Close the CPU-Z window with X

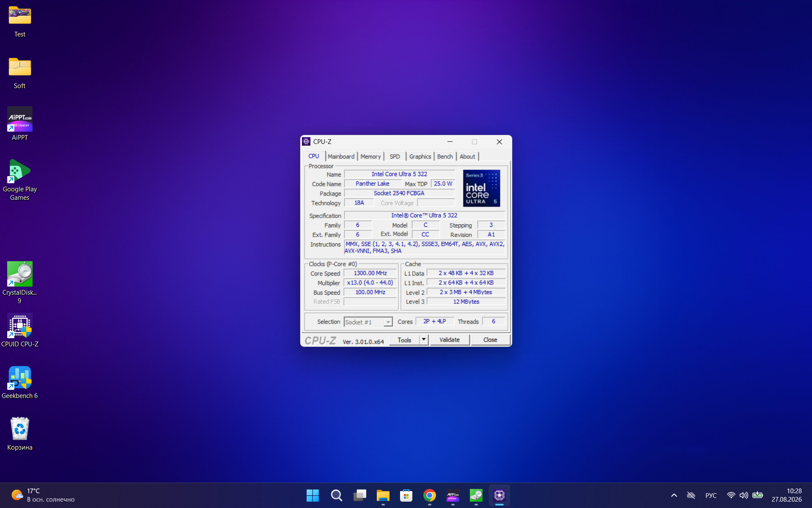(499, 142)
